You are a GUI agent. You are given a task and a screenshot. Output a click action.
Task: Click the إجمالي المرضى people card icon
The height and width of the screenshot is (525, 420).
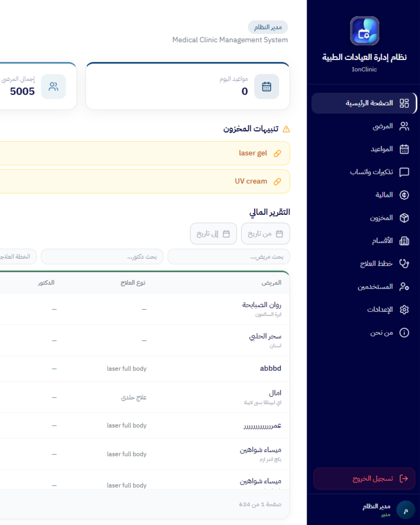(53, 86)
